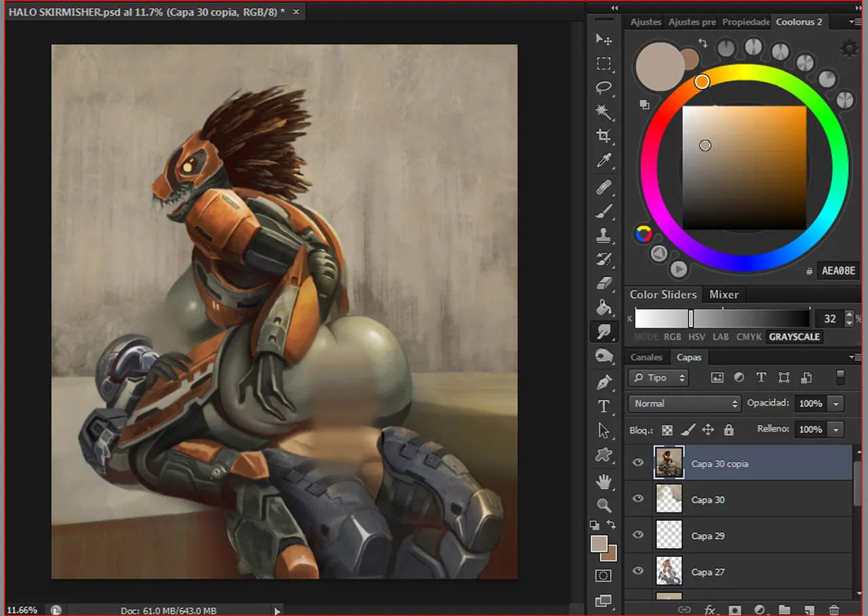Select the Rectangular Marquee tool
Screen dimensions: 868x616
(x=604, y=64)
